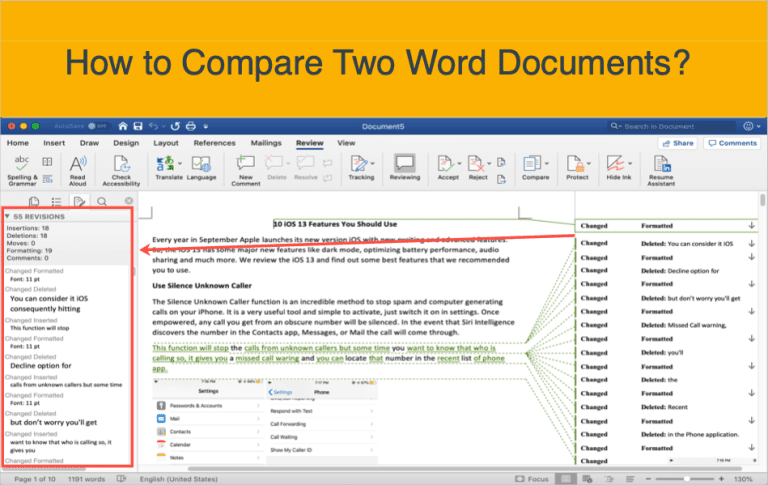Add a New Comment

[245, 170]
